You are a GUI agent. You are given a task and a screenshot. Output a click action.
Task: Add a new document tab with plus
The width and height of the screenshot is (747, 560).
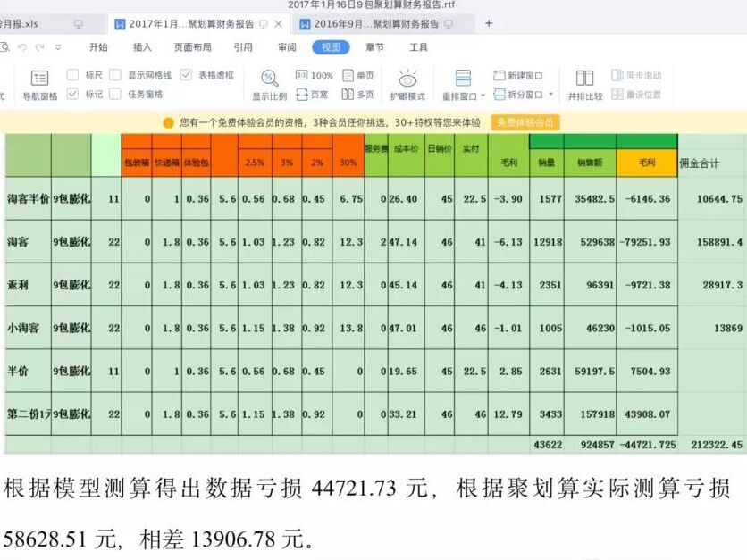click(489, 23)
